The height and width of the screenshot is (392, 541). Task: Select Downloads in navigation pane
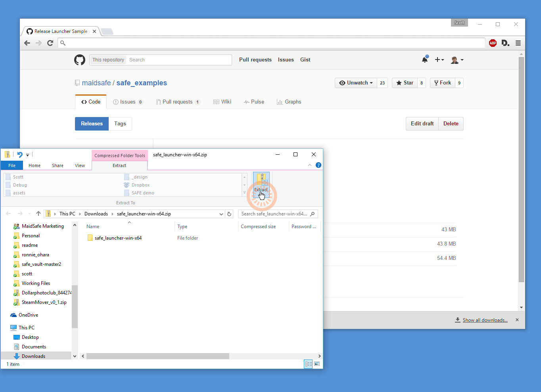point(33,356)
